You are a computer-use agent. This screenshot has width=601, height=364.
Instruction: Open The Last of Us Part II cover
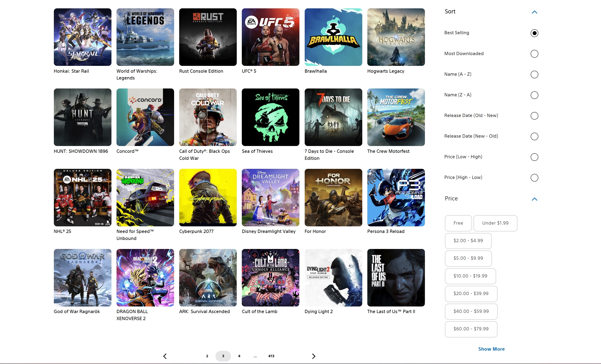(396, 278)
